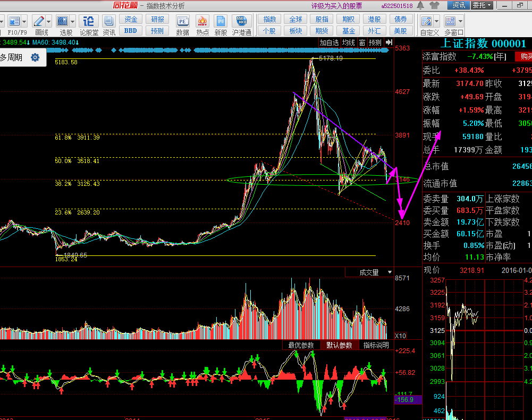This screenshot has width=532, height=420.
Task: Expand the 画线 dropdown arrow
Action: click(x=48, y=21)
